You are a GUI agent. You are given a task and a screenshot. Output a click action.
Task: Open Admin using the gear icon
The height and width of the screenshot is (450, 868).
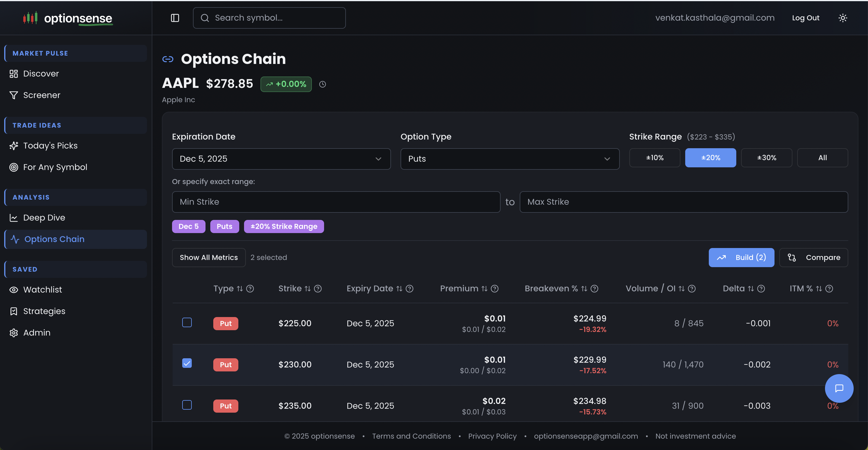tap(13, 333)
